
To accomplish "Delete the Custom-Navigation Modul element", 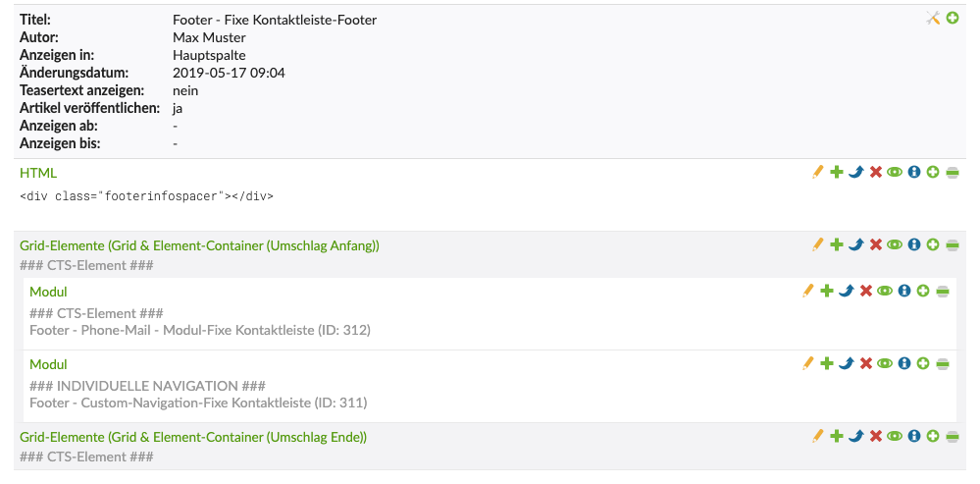I will [865, 363].
